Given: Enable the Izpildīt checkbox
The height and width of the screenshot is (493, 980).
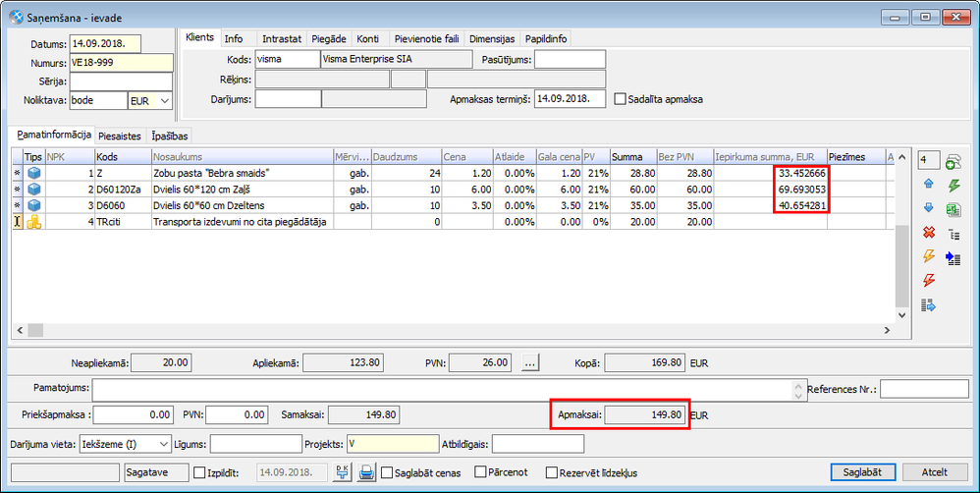Looking at the screenshot, I should click(x=199, y=473).
